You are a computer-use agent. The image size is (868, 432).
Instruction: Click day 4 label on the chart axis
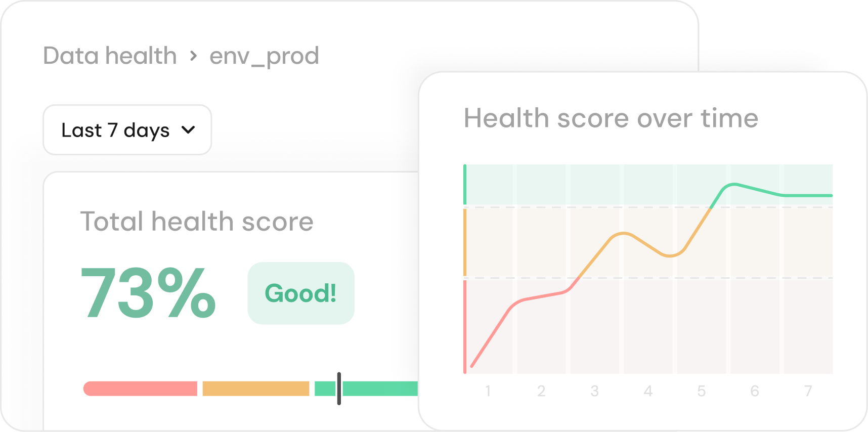pos(648,390)
